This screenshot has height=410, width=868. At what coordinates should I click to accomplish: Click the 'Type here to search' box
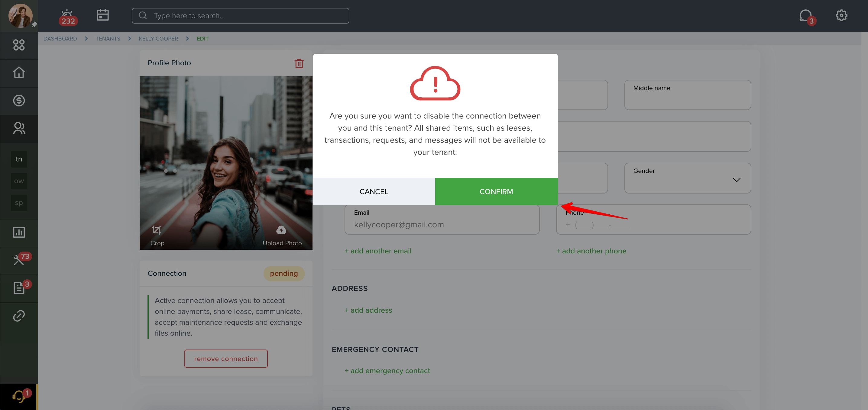240,15
